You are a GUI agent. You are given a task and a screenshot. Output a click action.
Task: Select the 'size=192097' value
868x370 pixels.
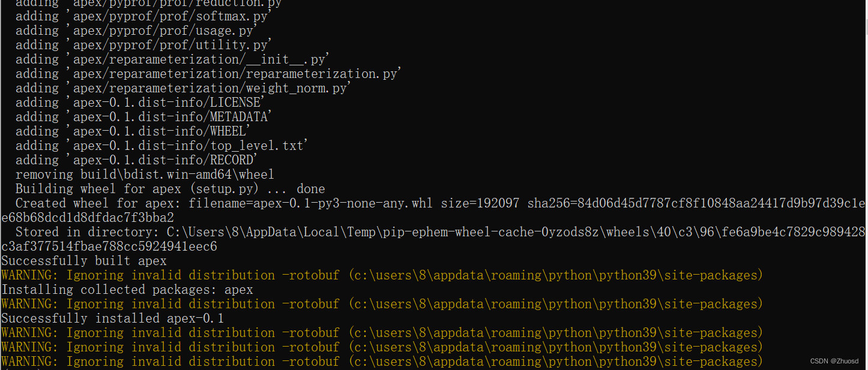480,203
